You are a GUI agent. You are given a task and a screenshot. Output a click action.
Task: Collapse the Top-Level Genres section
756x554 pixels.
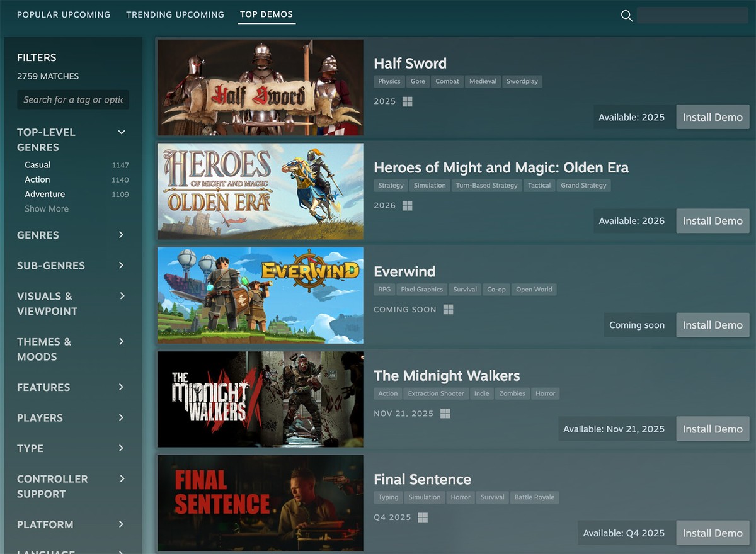(122, 132)
